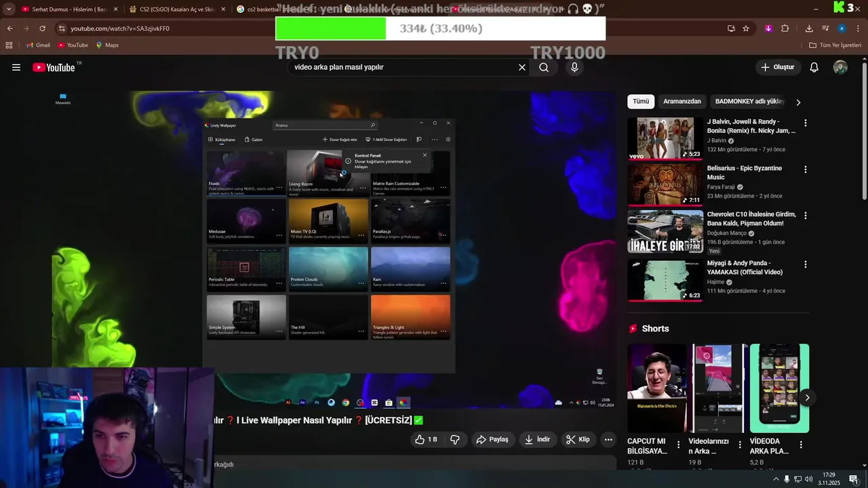
Task: Select the BADMONKEY uploader filter chip
Action: point(750,102)
